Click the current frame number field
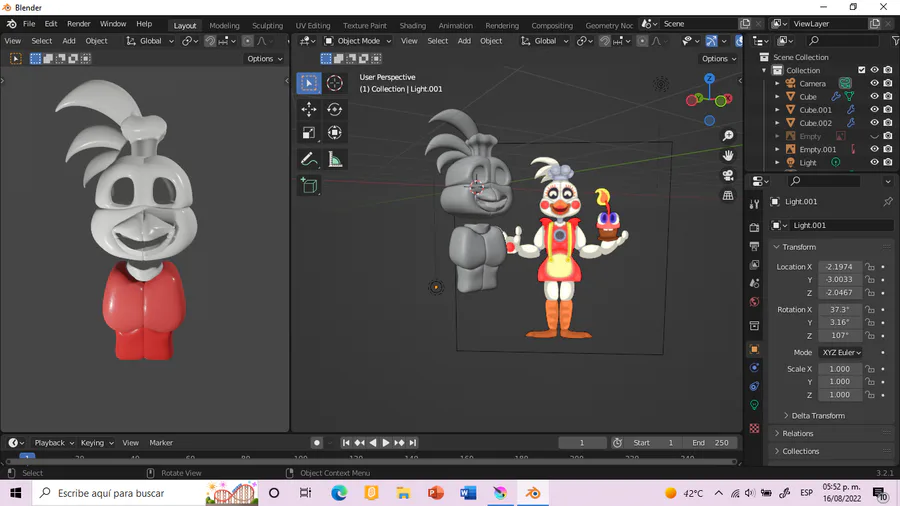The height and width of the screenshot is (506, 900). click(582, 442)
